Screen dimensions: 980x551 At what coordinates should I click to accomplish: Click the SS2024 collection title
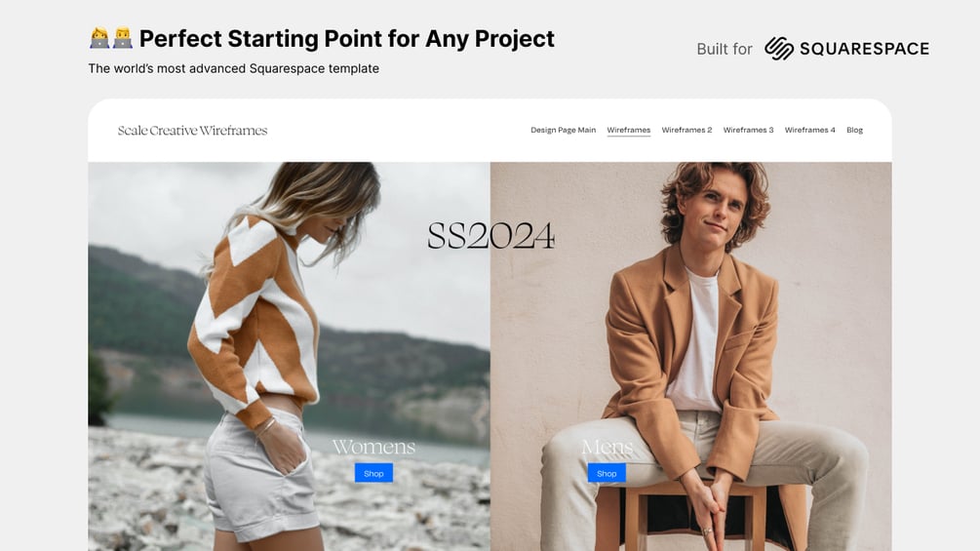(x=490, y=236)
